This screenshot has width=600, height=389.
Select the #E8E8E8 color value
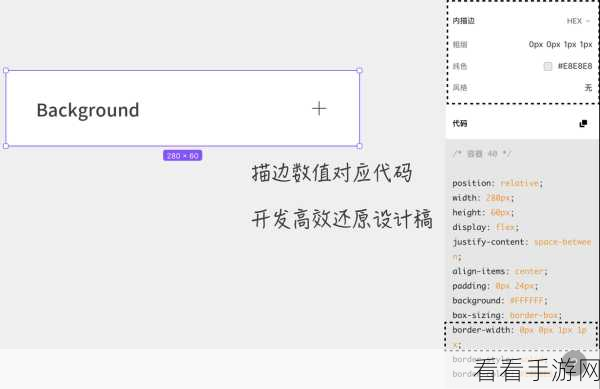[575, 66]
